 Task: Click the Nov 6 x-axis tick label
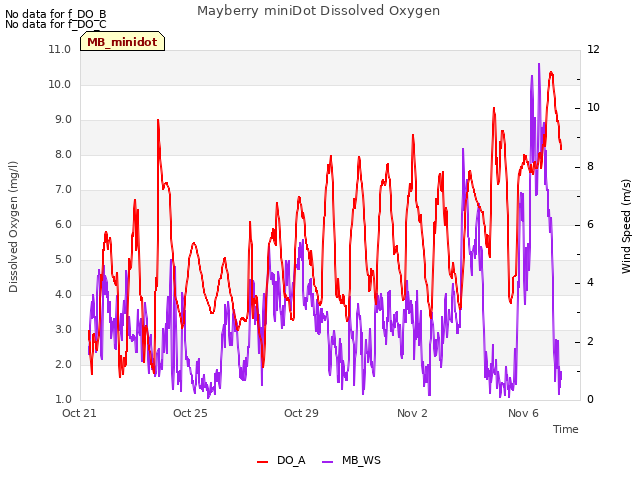[523, 413]
